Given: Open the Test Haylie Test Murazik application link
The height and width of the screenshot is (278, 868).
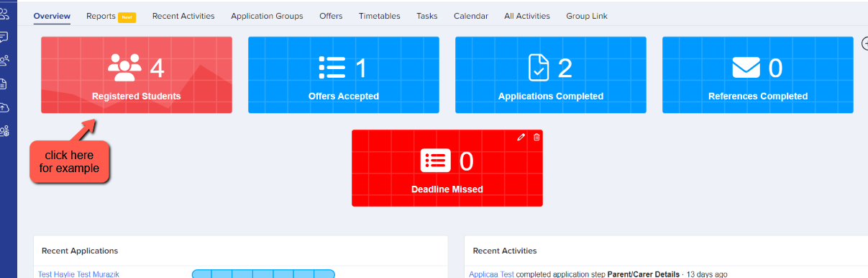Looking at the screenshot, I should pyautogui.click(x=78, y=274).
